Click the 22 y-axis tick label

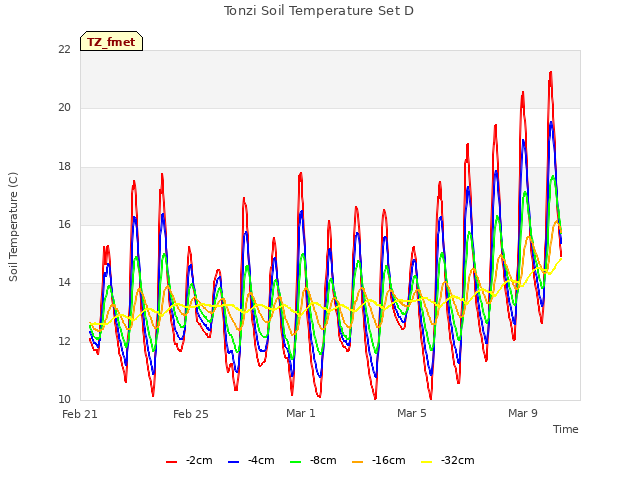(64, 50)
